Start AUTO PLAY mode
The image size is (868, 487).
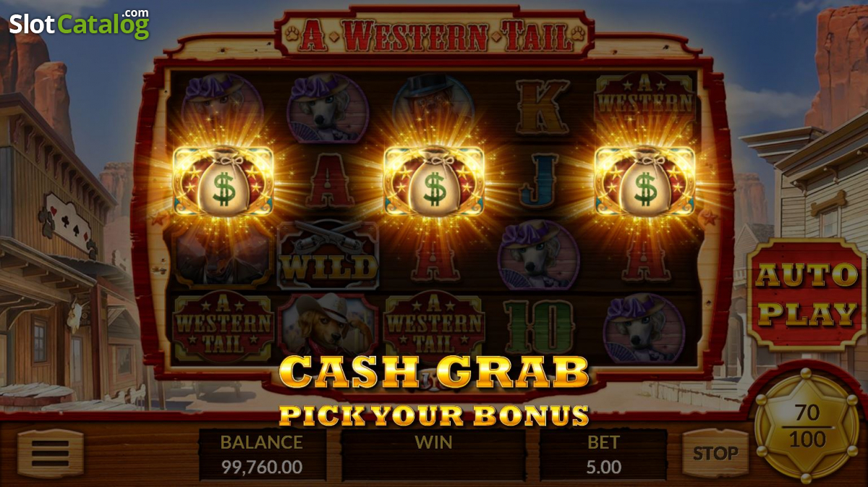(x=807, y=294)
